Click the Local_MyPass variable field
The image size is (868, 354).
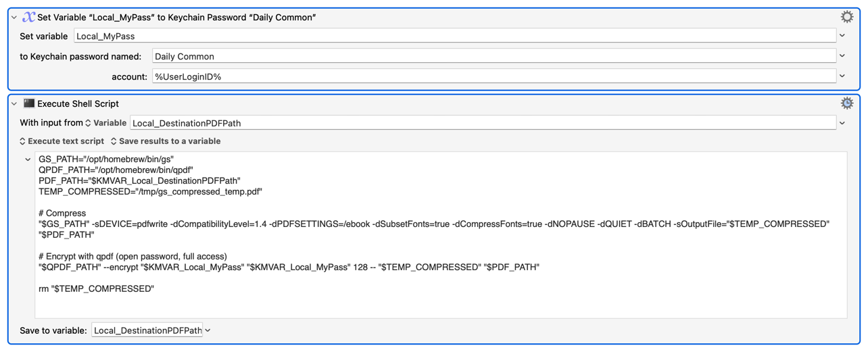coord(454,36)
